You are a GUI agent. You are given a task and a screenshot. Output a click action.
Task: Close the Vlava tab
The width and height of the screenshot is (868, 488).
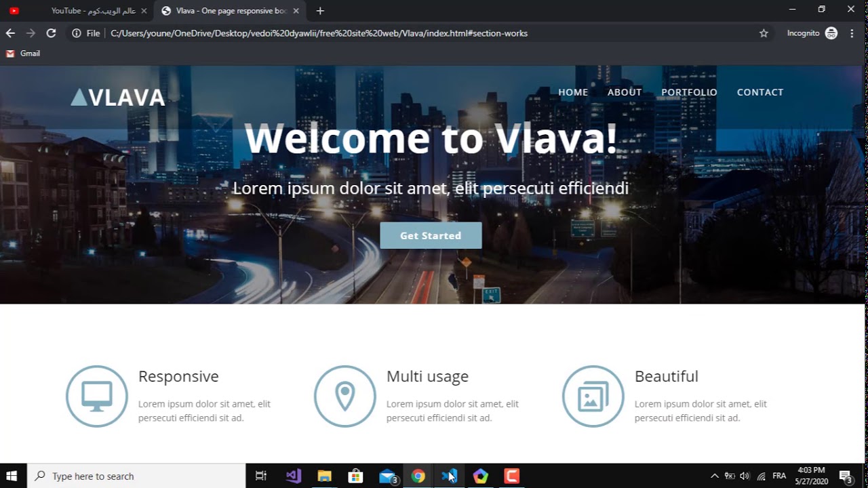(x=296, y=11)
